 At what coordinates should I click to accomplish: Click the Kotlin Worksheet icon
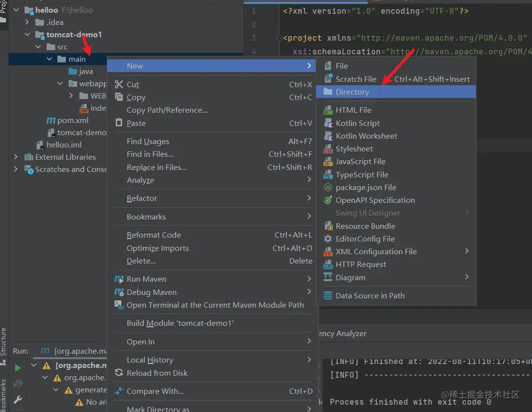point(328,136)
